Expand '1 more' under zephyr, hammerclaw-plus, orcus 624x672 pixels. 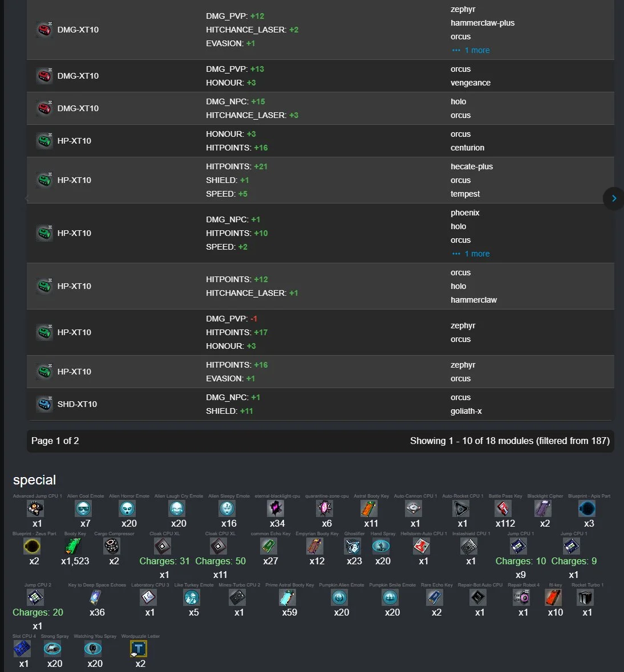(x=476, y=50)
